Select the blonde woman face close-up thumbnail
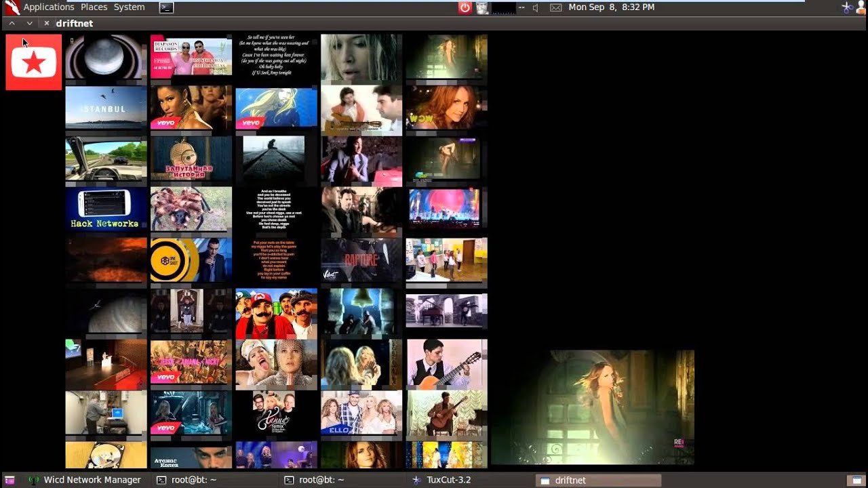 (x=361, y=58)
